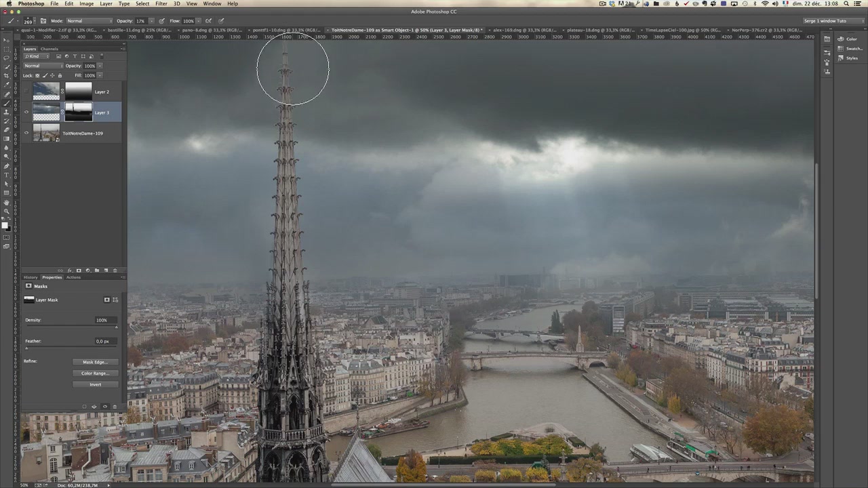Click the Add vector mask icon in Properties
Viewport: 868px width, 488px height.
(x=115, y=300)
